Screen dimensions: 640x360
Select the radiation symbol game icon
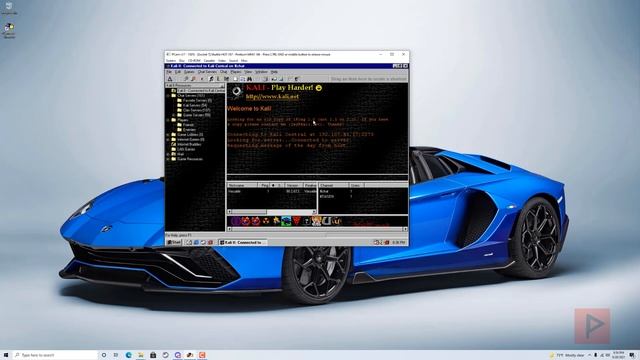[266, 221]
